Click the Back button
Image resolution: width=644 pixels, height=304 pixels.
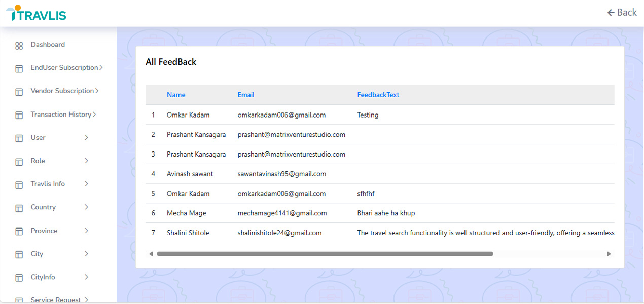(x=622, y=12)
